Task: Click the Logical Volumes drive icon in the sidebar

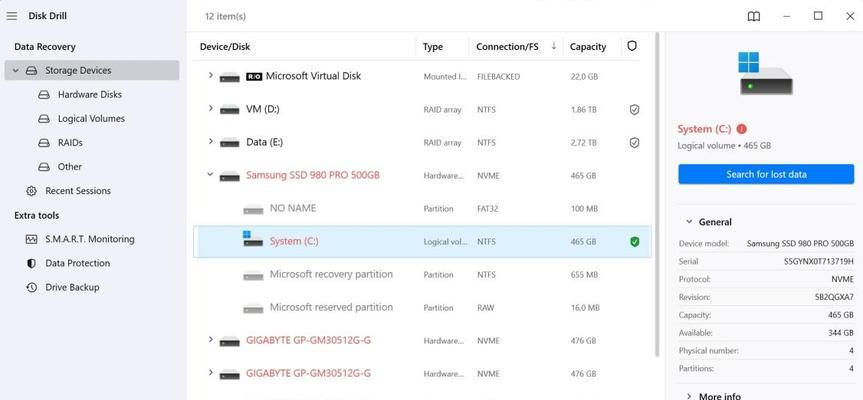Action: (x=44, y=119)
